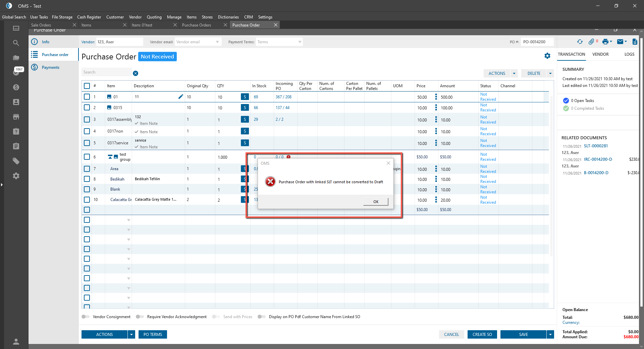
Task: Open related document SLT-0000281
Action: pyautogui.click(x=596, y=146)
